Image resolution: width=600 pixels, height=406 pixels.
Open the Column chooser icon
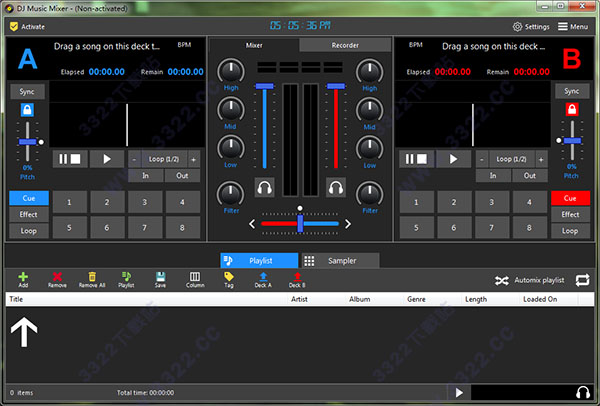click(195, 277)
